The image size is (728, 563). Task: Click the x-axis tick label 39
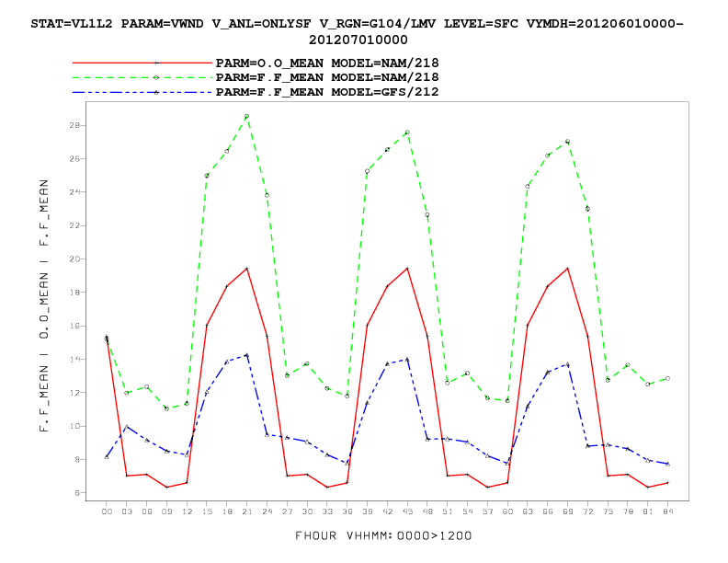pyautogui.click(x=368, y=511)
